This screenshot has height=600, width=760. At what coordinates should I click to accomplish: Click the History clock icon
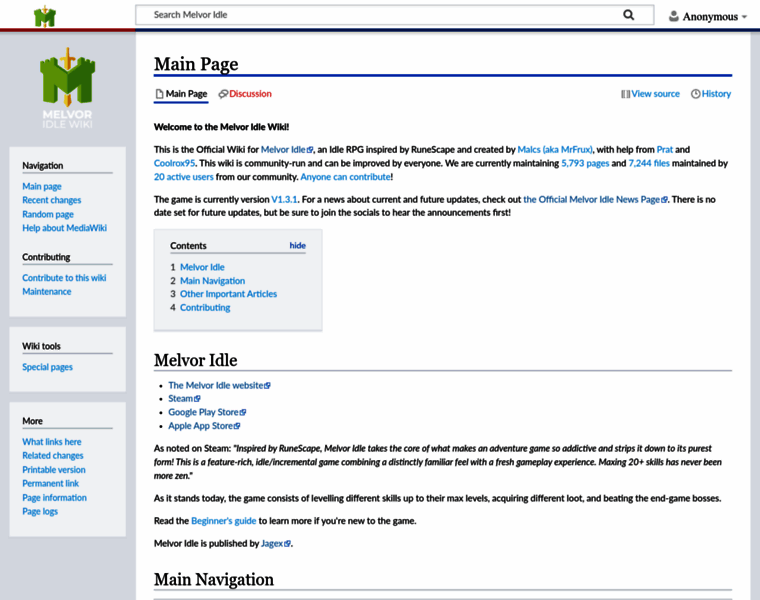click(x=696, y=94)
